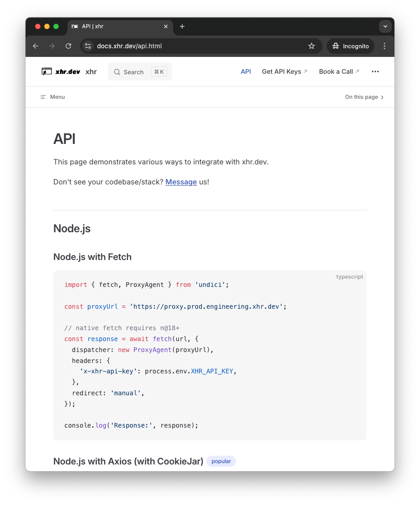Click the Search box

tap(140, 72)
